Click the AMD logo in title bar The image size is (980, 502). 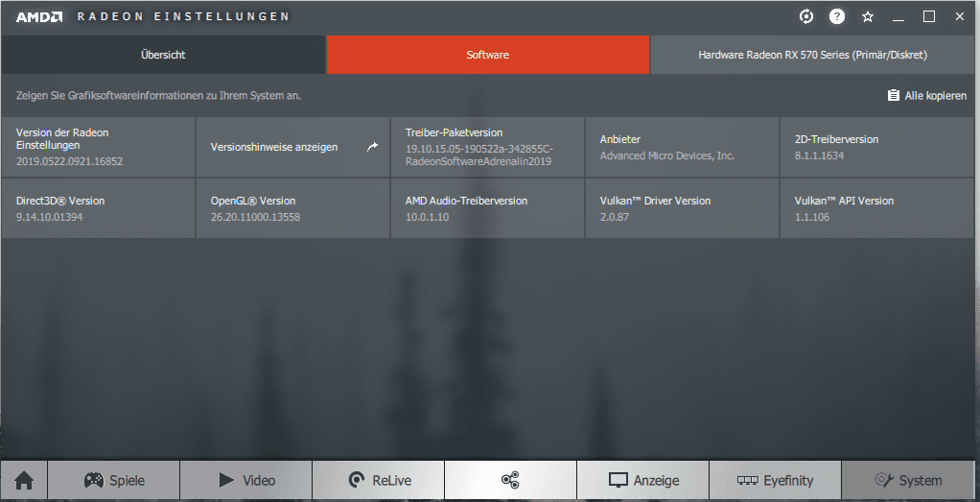click(x=38, y=17)
